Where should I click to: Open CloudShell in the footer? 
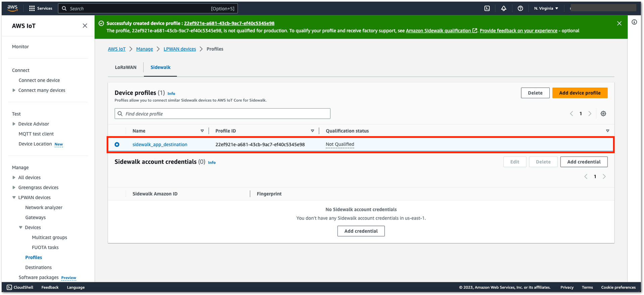coord(20,287)
